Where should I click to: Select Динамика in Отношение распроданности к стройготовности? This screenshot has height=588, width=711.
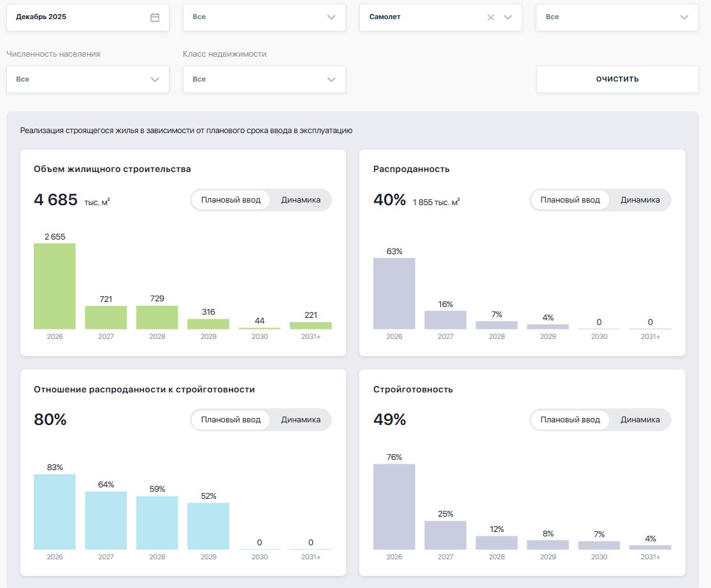[301, 420]
